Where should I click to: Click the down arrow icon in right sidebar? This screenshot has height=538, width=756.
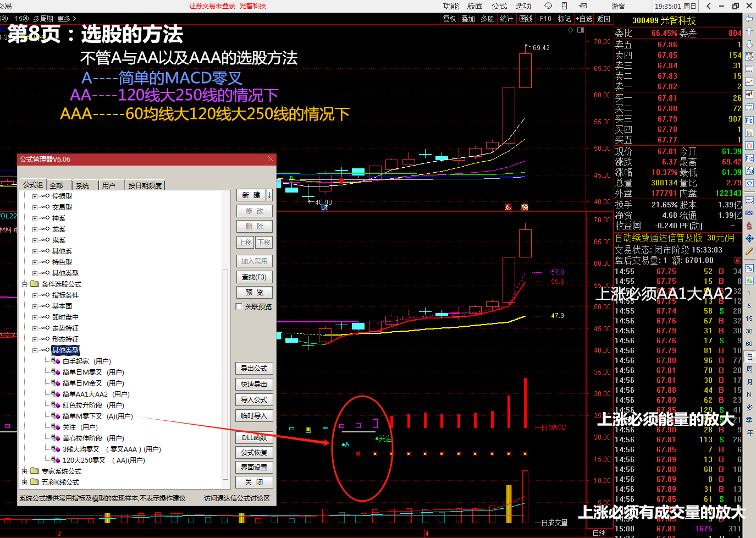point(749,44)
